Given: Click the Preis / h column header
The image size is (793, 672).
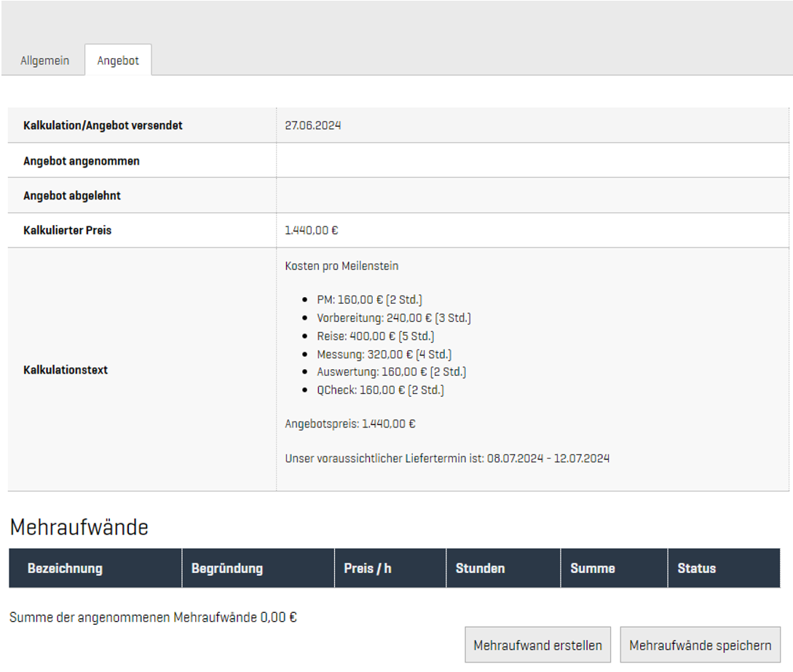Looking at the screenshot, I should 367,569.
